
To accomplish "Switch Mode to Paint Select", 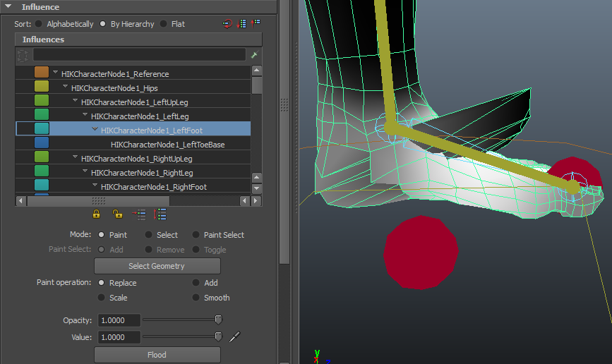I will coord(196,235).
